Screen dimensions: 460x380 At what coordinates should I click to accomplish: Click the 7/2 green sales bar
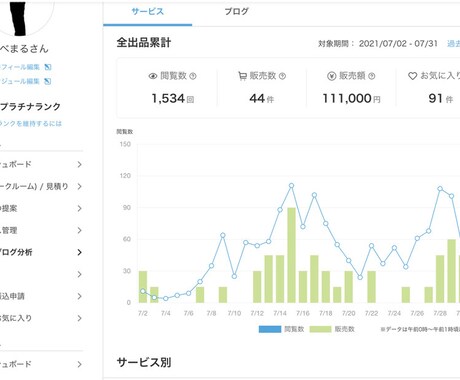click(x=143, y=287)
